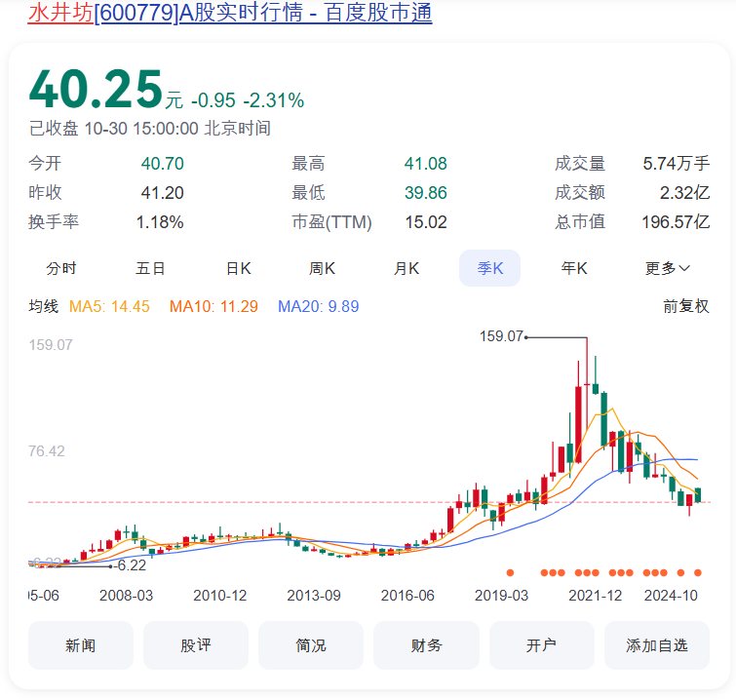Click the 76.42 y-axis price label
Image resolution: width=736 pixels, height=700 pixels.
coord(47,451)
